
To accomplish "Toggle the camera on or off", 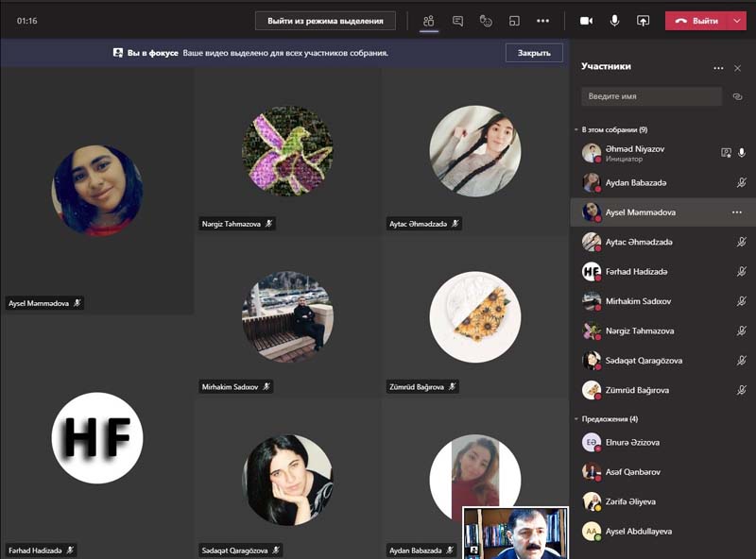I will pos(586,20).
